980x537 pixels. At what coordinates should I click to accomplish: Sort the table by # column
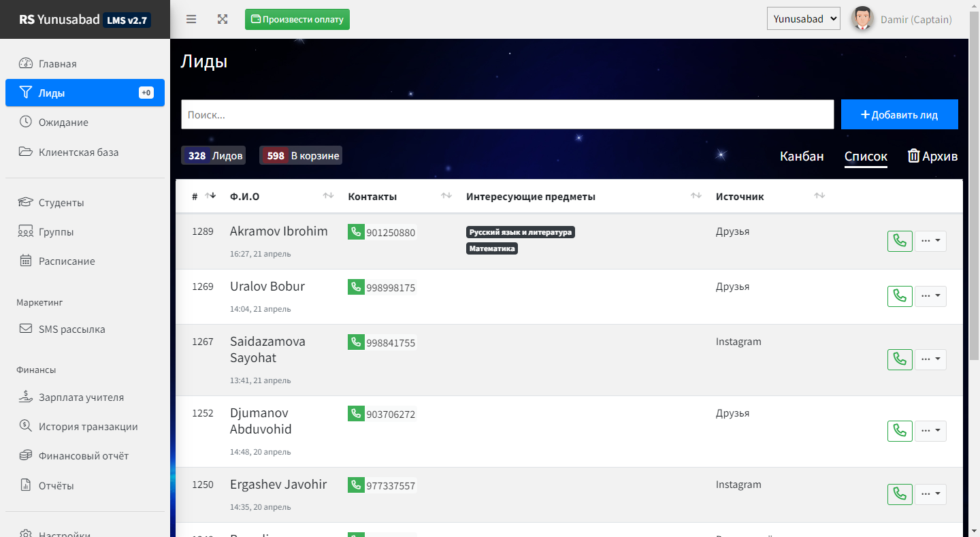[x=210, y=196]
